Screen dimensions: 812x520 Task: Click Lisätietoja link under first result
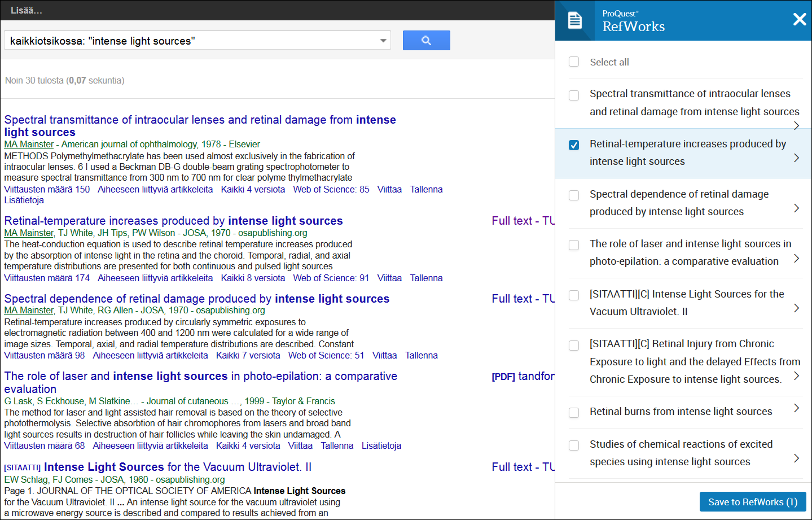24,200
